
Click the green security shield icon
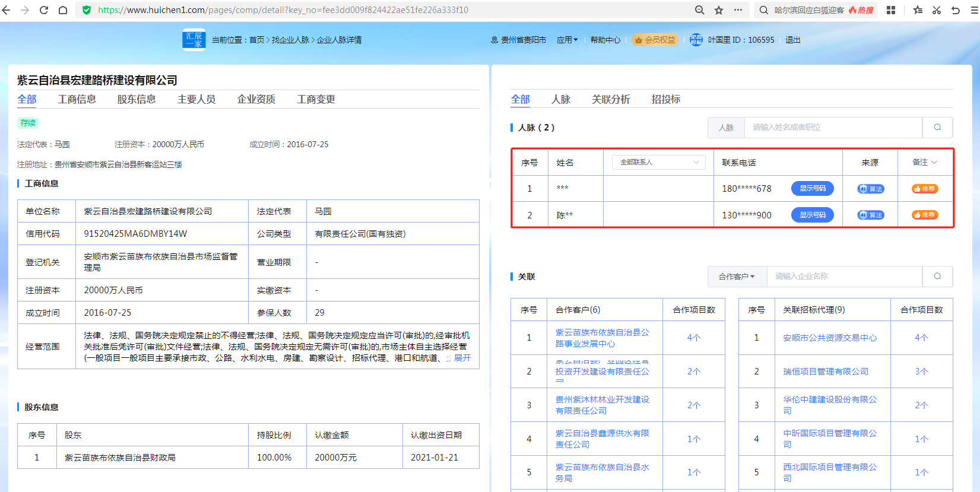click(87, 10)
